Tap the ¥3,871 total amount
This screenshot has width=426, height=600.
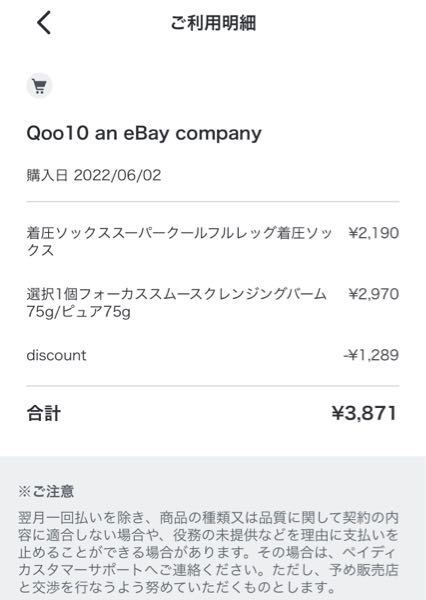tap(364, 413)
